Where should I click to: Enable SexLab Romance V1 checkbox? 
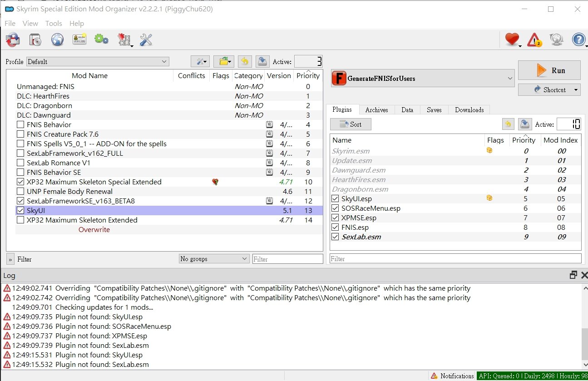[20, 163]
